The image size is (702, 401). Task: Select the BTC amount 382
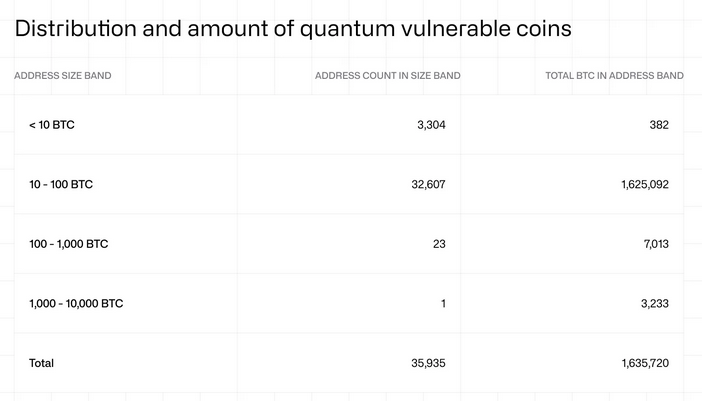pos(658,125)
